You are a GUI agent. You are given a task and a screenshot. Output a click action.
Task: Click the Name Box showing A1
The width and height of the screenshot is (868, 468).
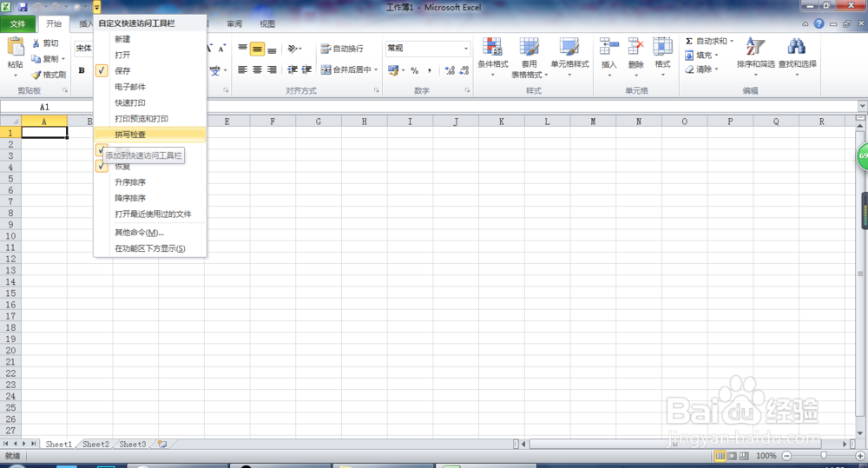pos(44,107)
